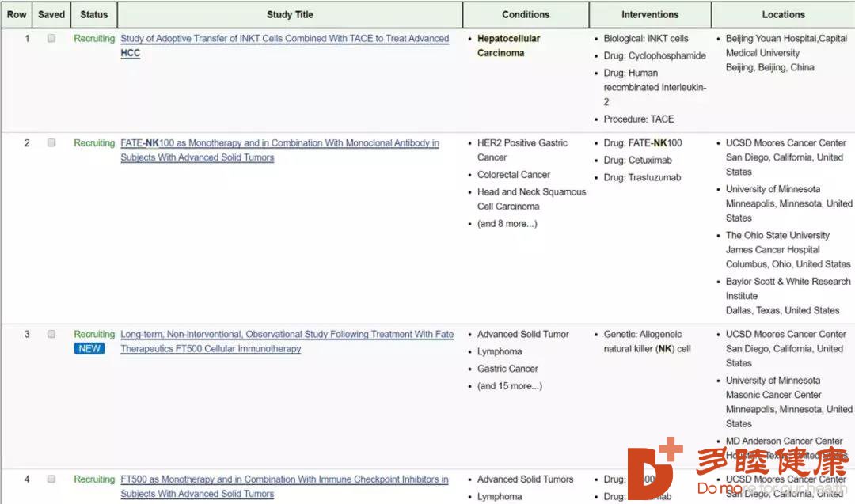Click the Interventions column header
Image resolution: width=855 pixels, height=504 pixels.
[650, 15]
